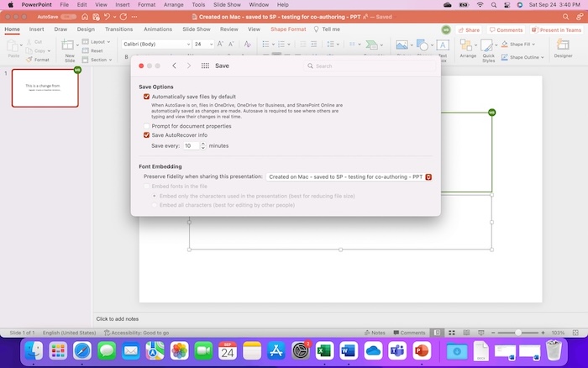Click the search magnifier in the PowerPoint title bar

pos(565,17)
